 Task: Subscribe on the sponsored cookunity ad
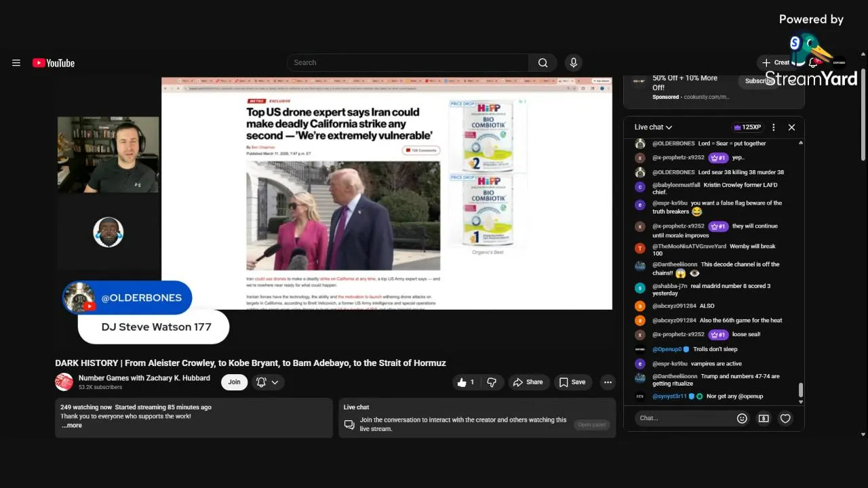(758, 81)
